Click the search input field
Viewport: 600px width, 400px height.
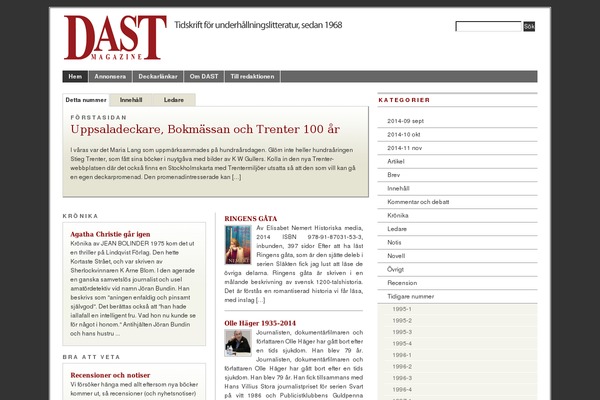pos(488,26)
